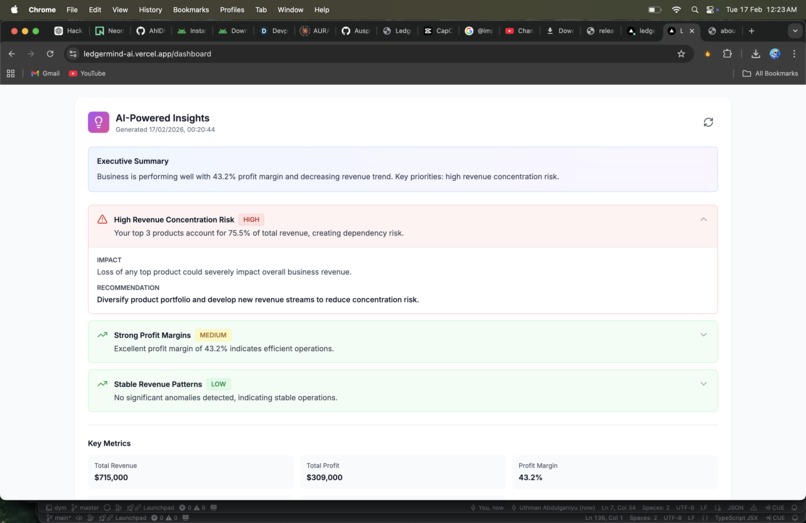806x523 pixels.
Task: Go back with the browser back arrow
Action: (x=12, y=53)
